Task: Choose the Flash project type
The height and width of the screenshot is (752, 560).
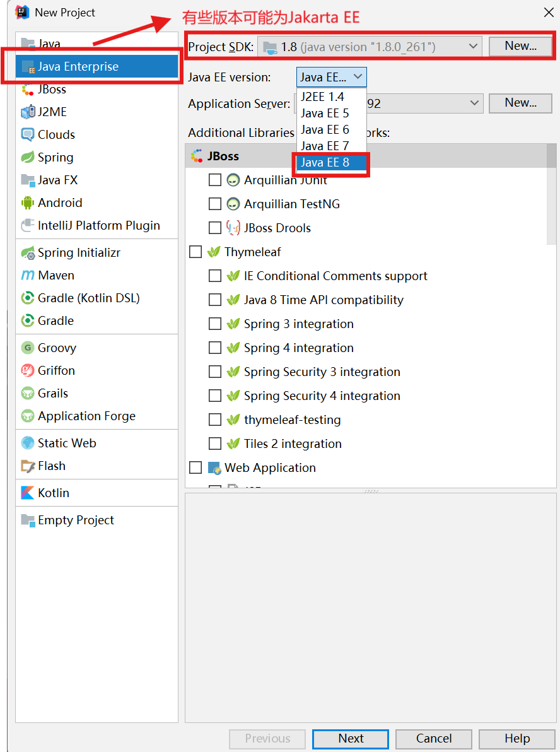Action: (x=96, y=466)
